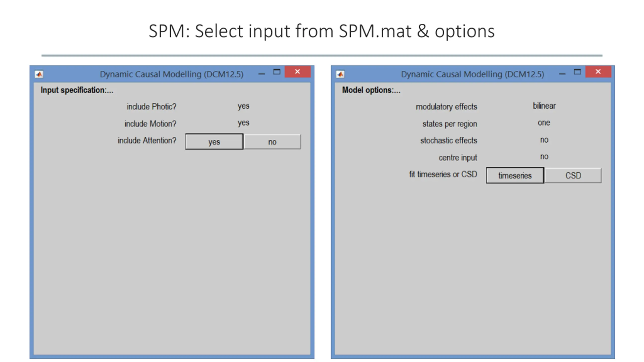Click 'fit timeseries or CSD' label
The image size is (644, 362).
click(x=443, y=174)
